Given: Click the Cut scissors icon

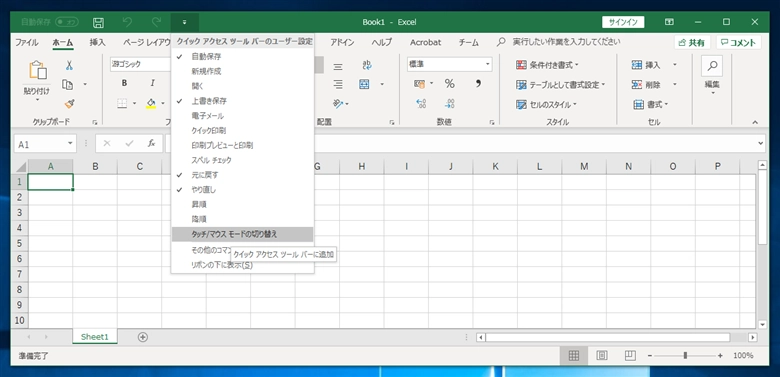Looking at the screenshot, I should pyautogui.click(x=69, y=65).
